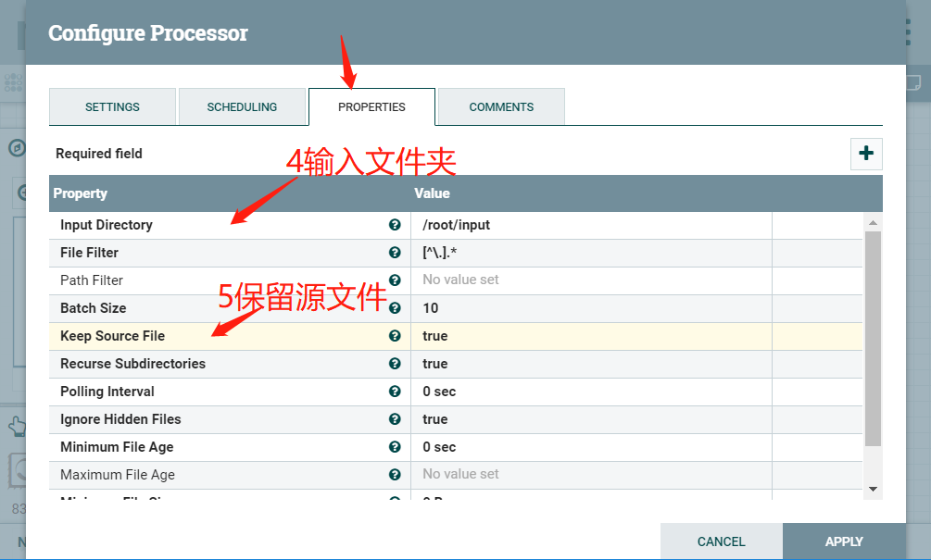Select the Recurse Subdirectories property name
The width and height of the screenshot is (931, 560).
(133, 364)
